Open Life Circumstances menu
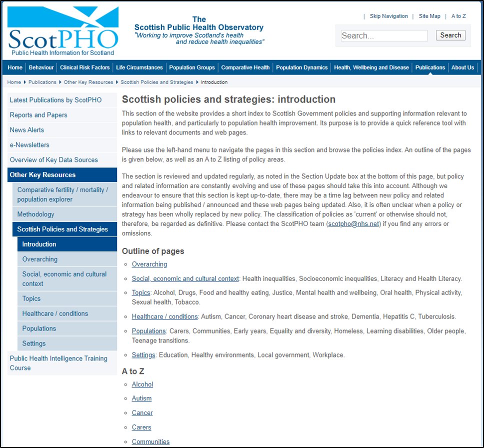 (139, 67)
